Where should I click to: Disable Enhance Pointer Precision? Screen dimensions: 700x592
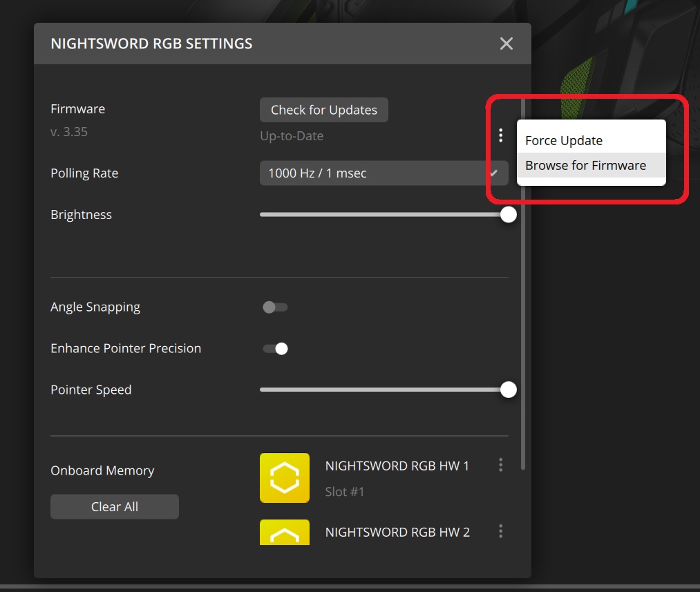274,348
